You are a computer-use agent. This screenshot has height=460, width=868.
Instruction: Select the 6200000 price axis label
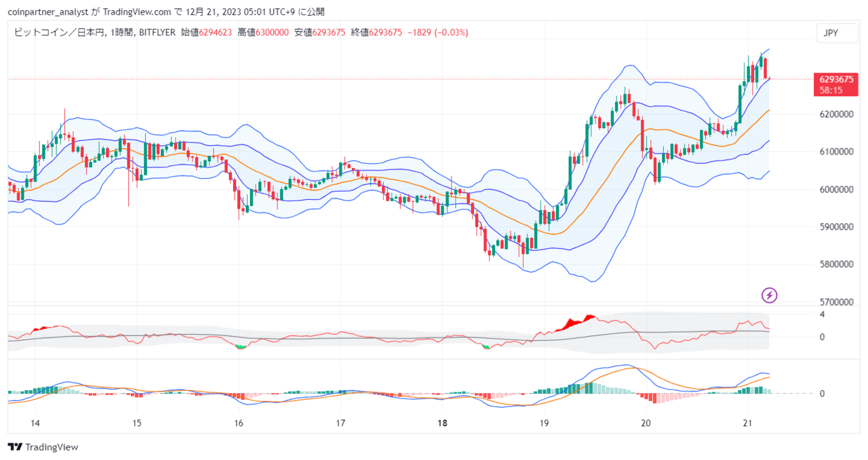[837, 114]
